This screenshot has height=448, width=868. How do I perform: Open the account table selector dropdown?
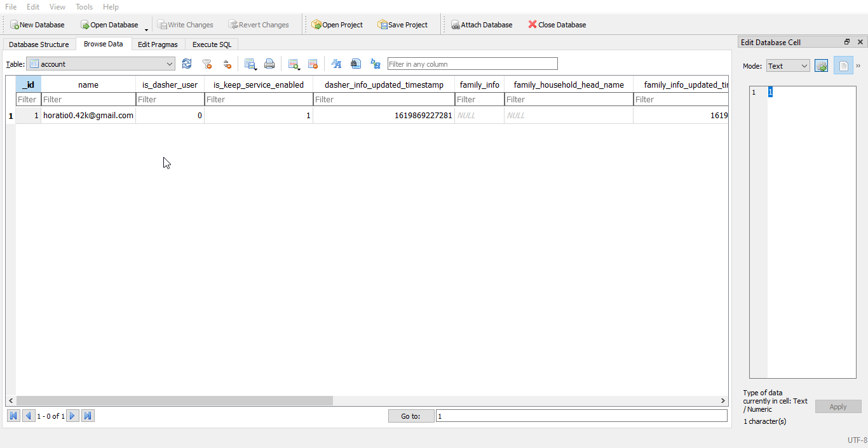click(169, 64)
